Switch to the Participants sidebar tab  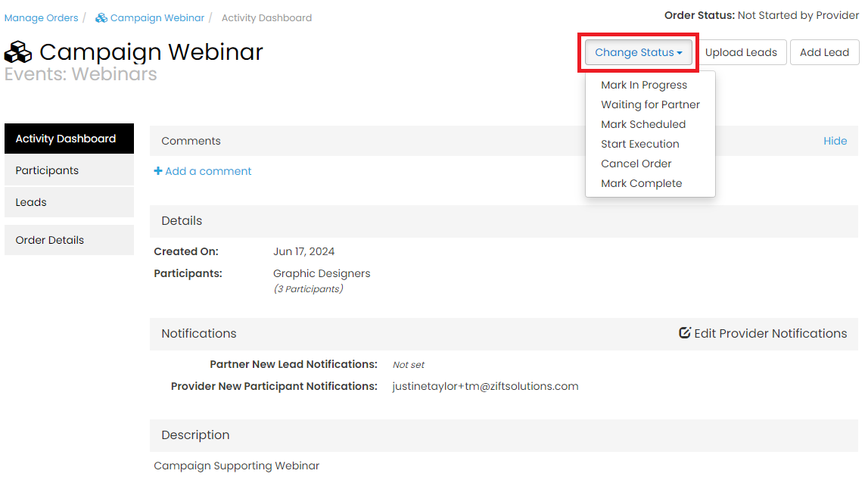69,170
